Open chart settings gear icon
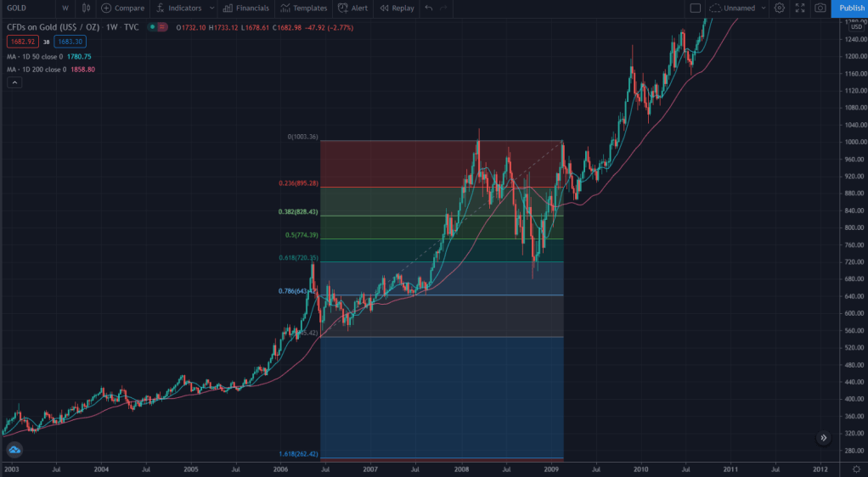The height and width of the screenshot is (477, 868). pos(779,8)
